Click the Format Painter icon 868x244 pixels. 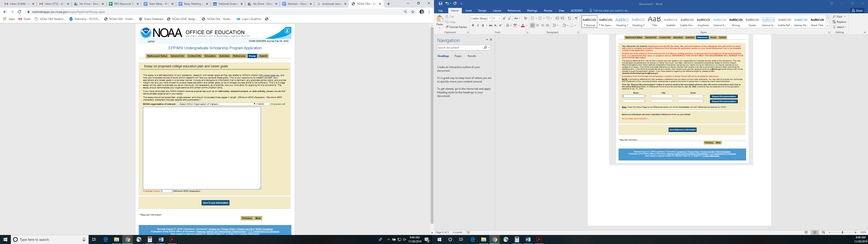pyautogui.click(x=447, y=27)
